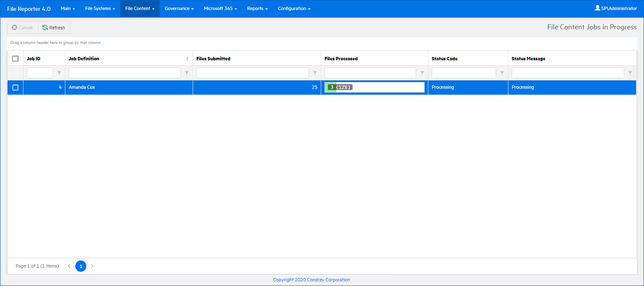Go to the next page arrow
Screen dimensions: 644x286
pos(92,266)
